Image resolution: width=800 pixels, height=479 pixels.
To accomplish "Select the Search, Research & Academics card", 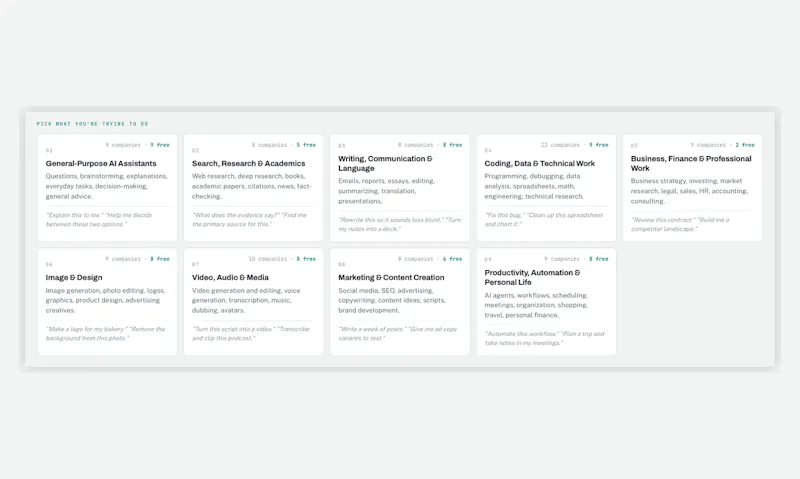I will 254,188.
